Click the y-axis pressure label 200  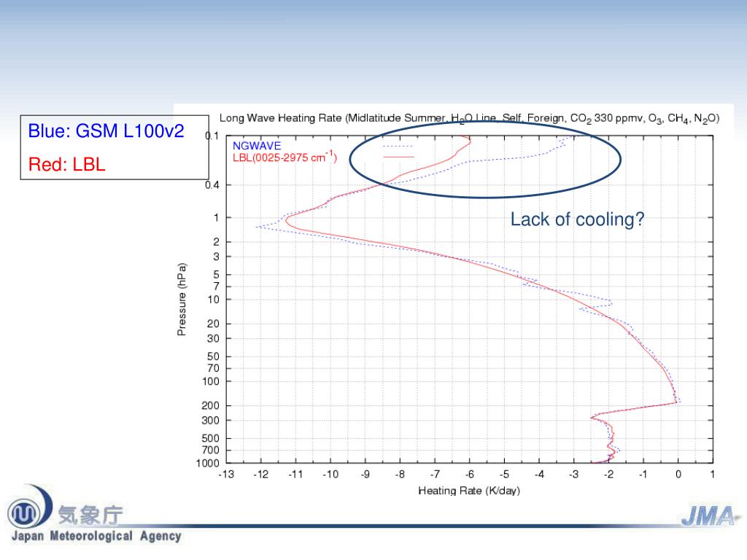(x=211, y=405)
